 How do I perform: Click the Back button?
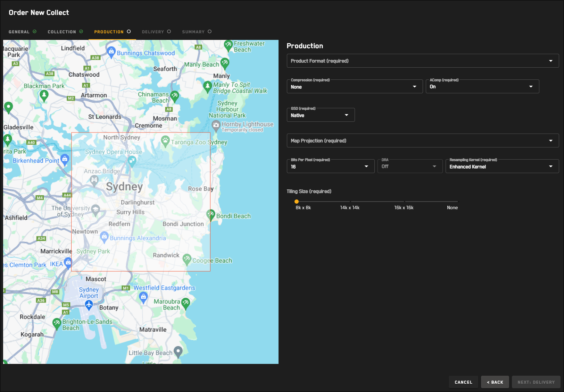point(495,382)
